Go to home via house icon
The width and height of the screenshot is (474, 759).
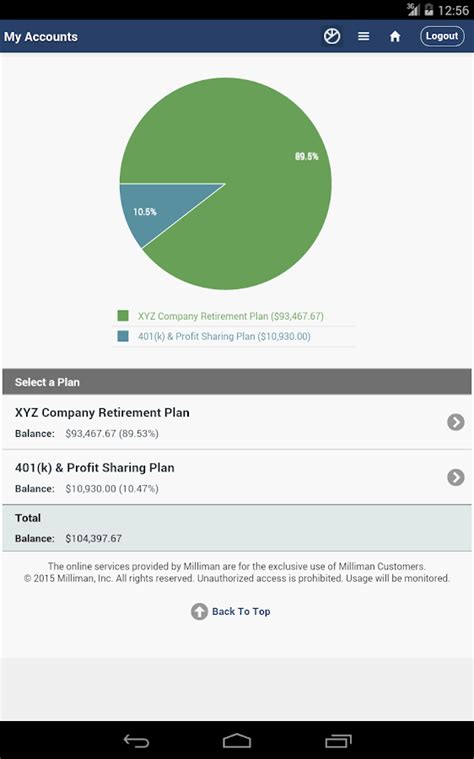395,36
